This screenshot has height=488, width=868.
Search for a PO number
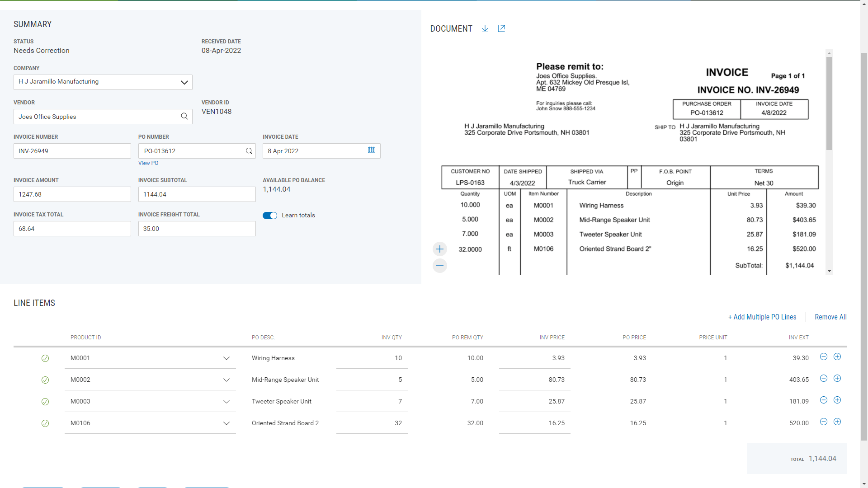click(249, 150)
